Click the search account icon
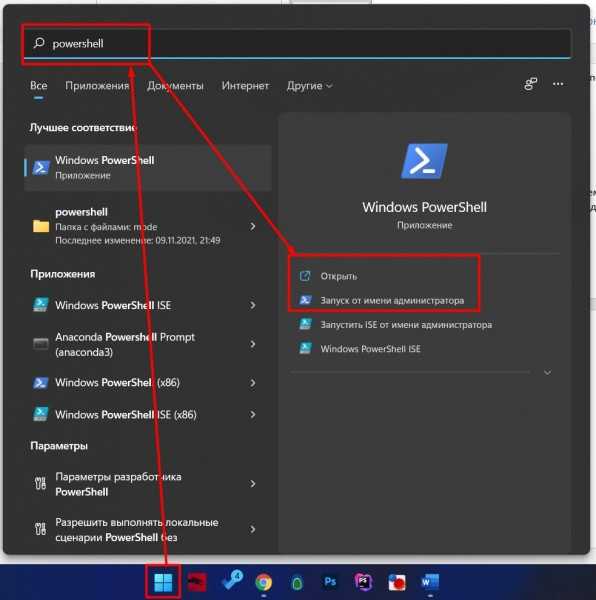This screenshot has height=600, width=596. pyautogui.click(x=530, y=84)
